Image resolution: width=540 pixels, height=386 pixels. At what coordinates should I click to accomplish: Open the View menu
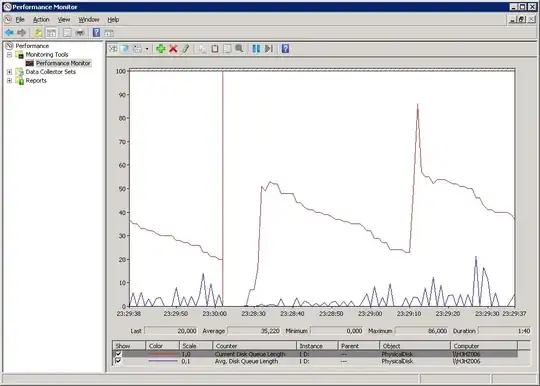coord(64,20)
